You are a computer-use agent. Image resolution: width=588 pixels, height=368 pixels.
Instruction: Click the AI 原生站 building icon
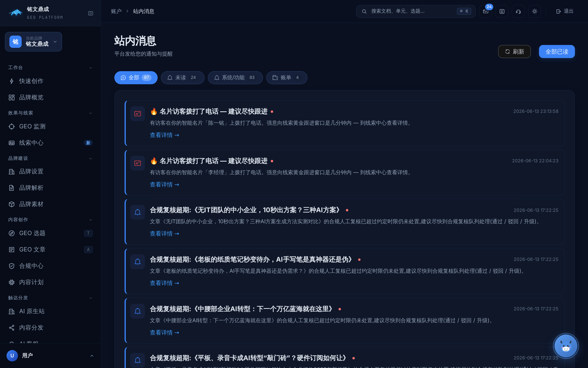point(11,311)
